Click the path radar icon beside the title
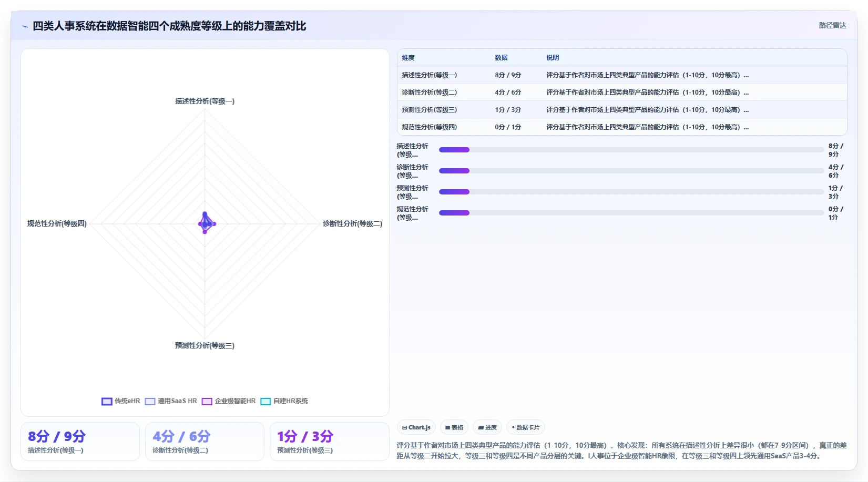 point(25,26)
